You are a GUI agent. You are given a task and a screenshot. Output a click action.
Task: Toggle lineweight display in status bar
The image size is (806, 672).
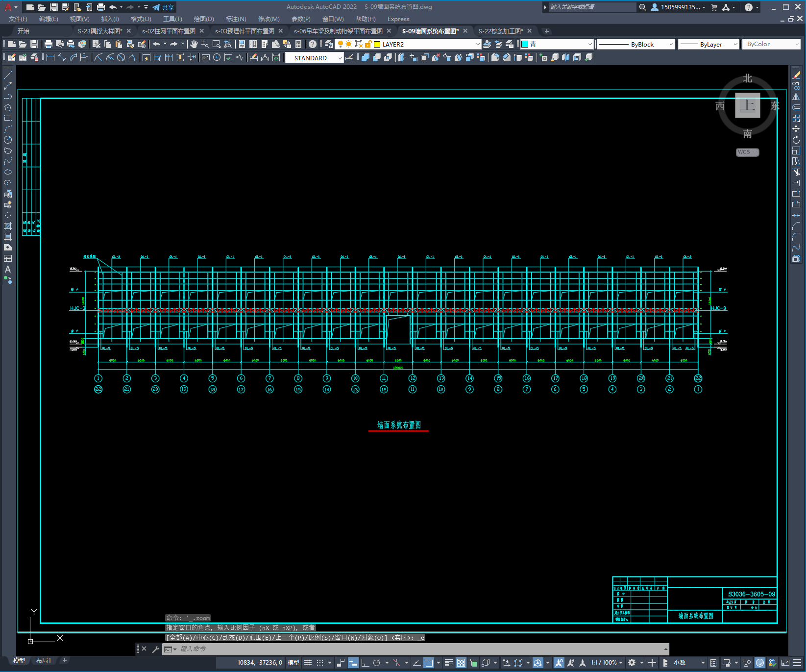pyautogui.click(x=449, y=663)
